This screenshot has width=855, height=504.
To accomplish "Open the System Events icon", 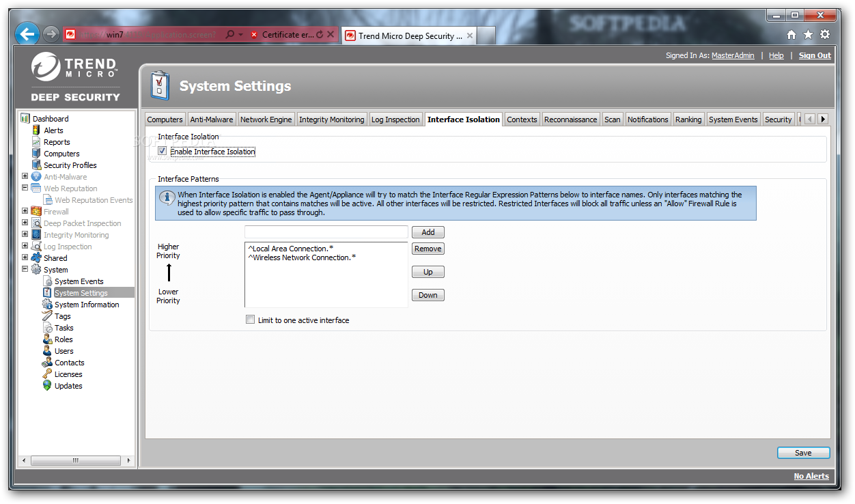I will pos(47,281).
